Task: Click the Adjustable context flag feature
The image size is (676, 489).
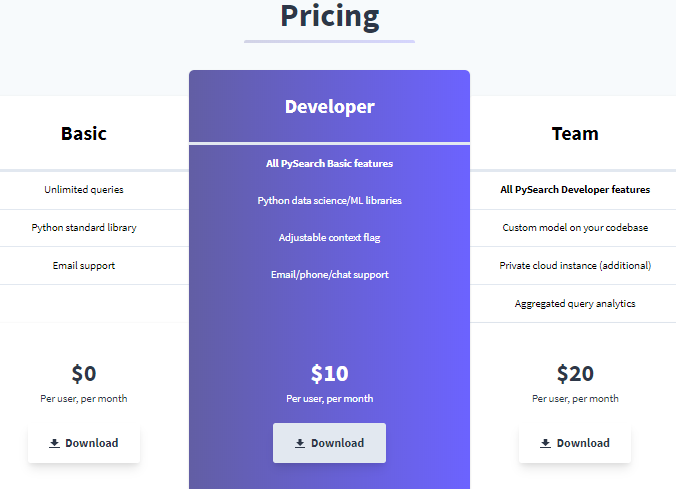Action: tap(329, 238)
